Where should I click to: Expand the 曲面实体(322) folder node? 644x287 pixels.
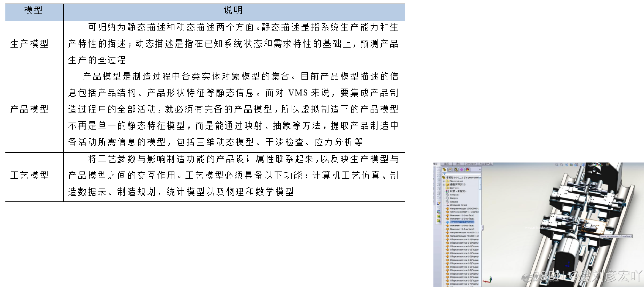(x=444, y=185)
